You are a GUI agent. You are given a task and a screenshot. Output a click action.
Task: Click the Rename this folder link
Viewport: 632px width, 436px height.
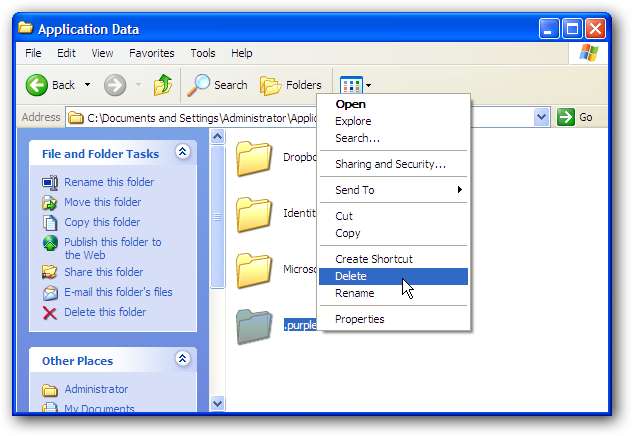tap(109, 183)
